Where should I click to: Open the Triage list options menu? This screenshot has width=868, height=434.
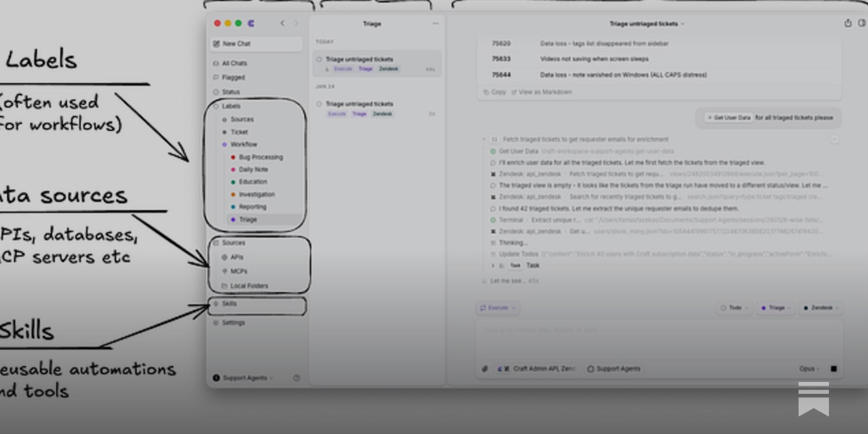[x=435, y=24]
